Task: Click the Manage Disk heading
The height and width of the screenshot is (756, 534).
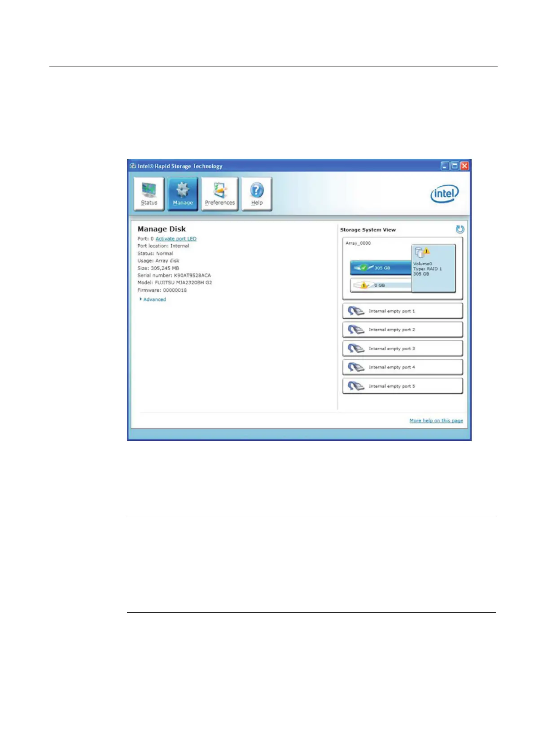Action: coord(162,229)
